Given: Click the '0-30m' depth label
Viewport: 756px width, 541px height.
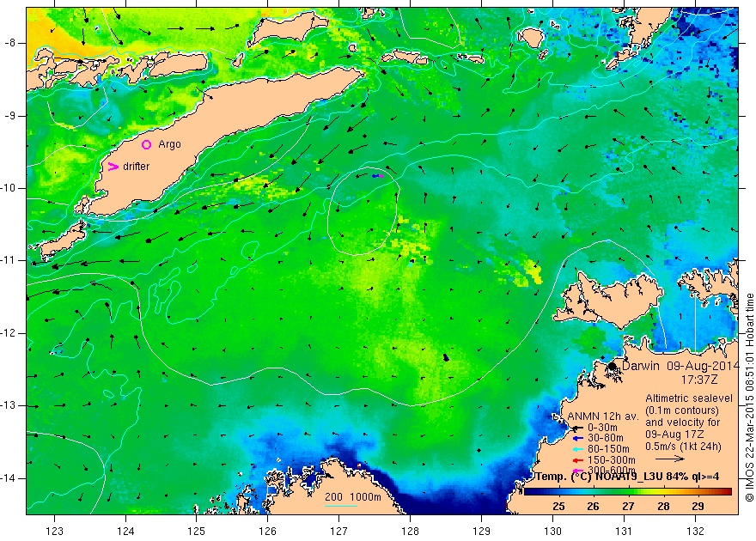Looking at the screenshot, I should click(601, 428).
